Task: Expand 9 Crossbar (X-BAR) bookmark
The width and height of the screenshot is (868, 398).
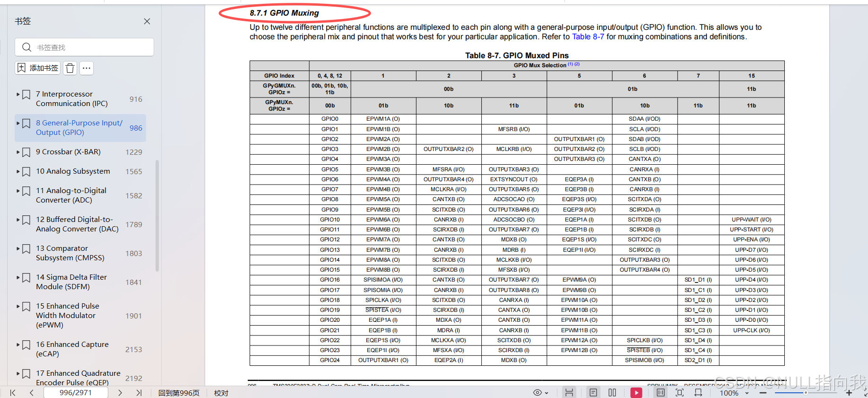Action: click(18, 152)
